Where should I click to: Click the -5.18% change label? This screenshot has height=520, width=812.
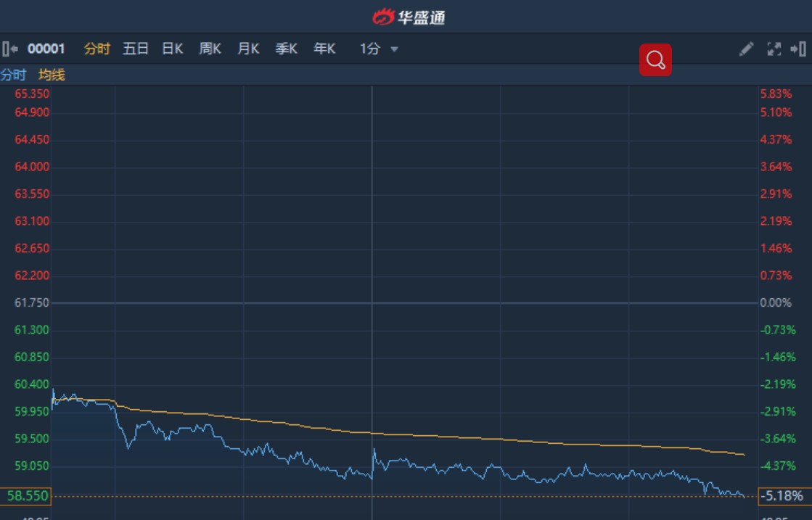click(x=784, y=496)
